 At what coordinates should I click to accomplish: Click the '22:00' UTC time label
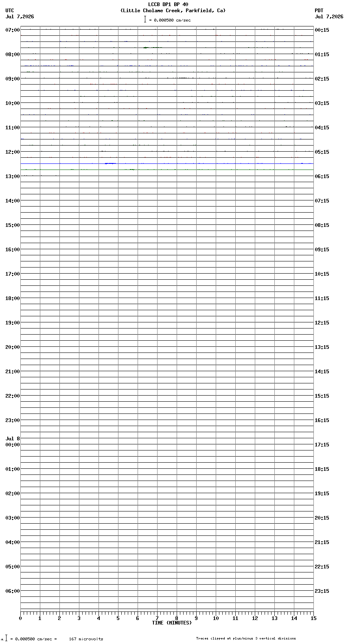pyautogui.click(x=13, y=396)
